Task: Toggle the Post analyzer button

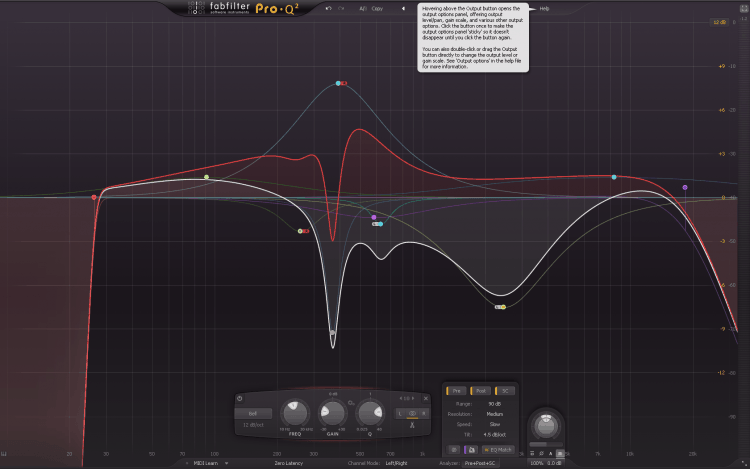Action: pos(481,391)
